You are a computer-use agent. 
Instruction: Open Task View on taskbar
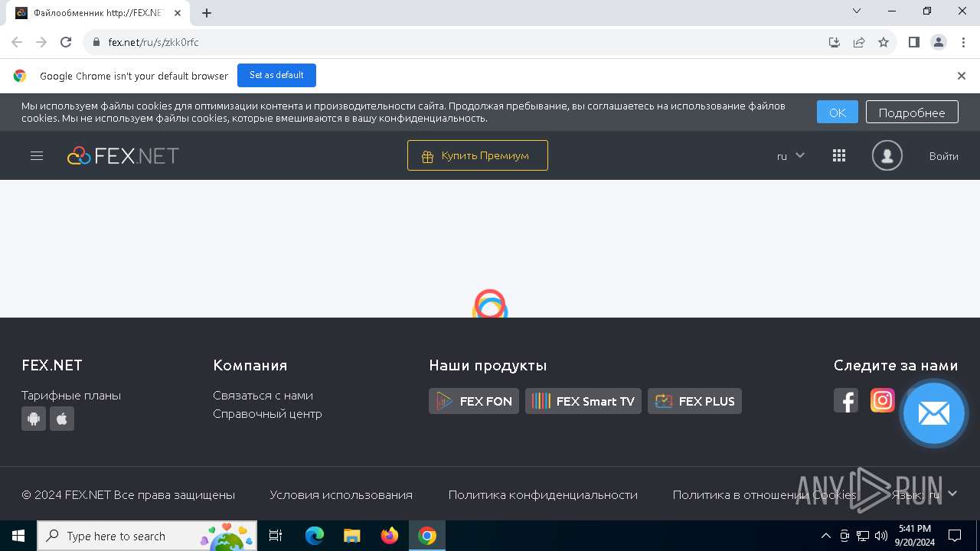[x=276, y=536]
